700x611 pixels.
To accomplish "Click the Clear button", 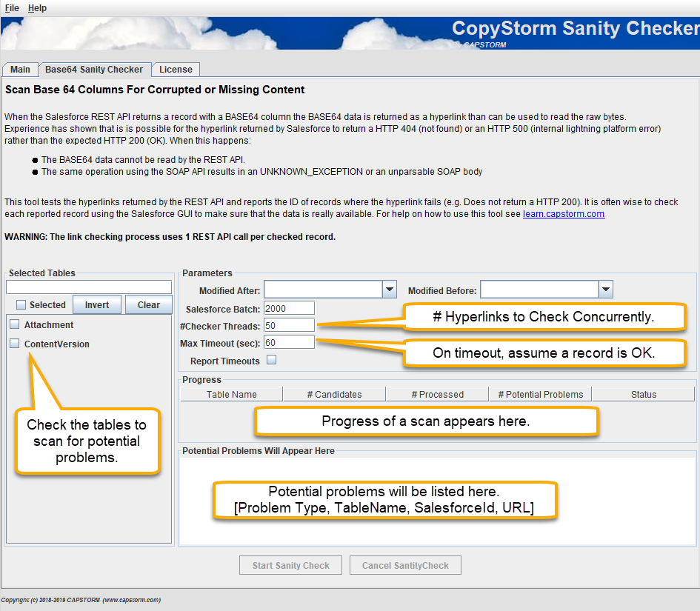I will pos(149,305).
